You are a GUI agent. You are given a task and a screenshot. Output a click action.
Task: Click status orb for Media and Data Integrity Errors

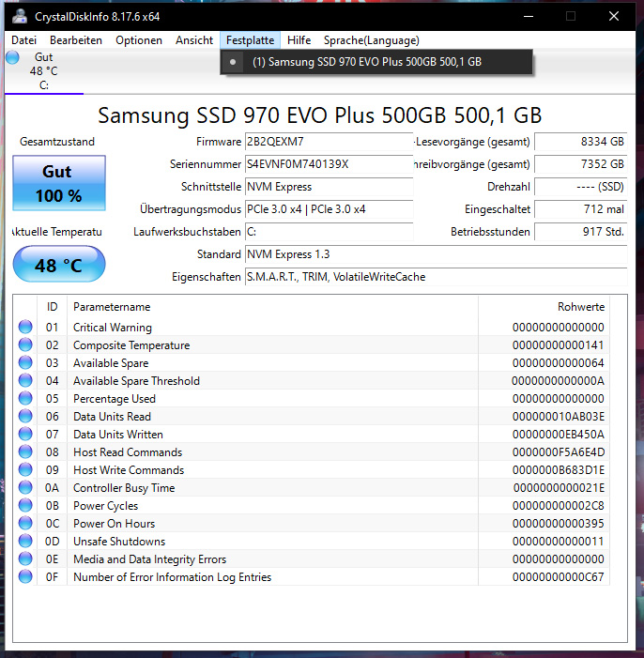tap(25, 559)
